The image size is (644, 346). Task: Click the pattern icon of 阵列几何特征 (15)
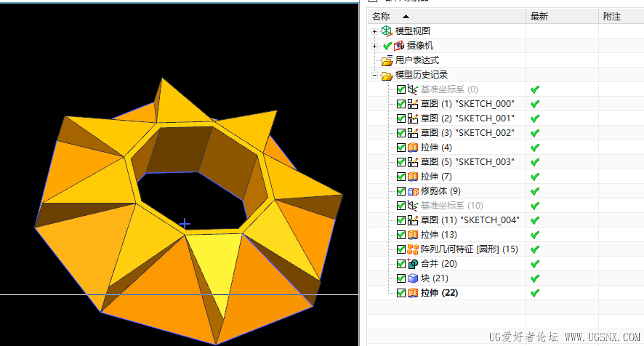pos(413,249)
